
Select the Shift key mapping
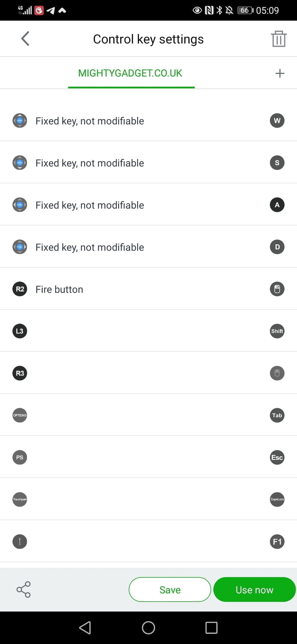pyautogui.click(x=277, y=331)
